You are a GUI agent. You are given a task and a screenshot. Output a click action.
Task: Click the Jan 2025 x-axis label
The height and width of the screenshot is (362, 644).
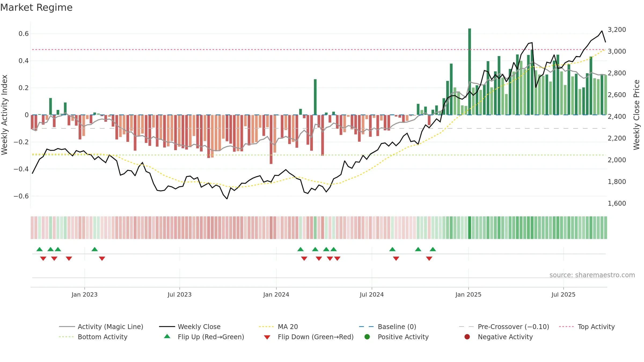pos(468,294)
